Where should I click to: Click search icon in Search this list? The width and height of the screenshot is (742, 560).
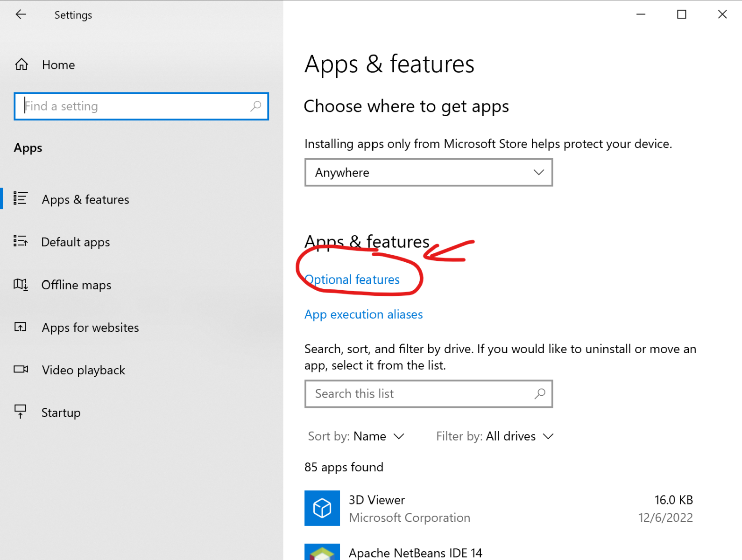[x=540, y=394]
